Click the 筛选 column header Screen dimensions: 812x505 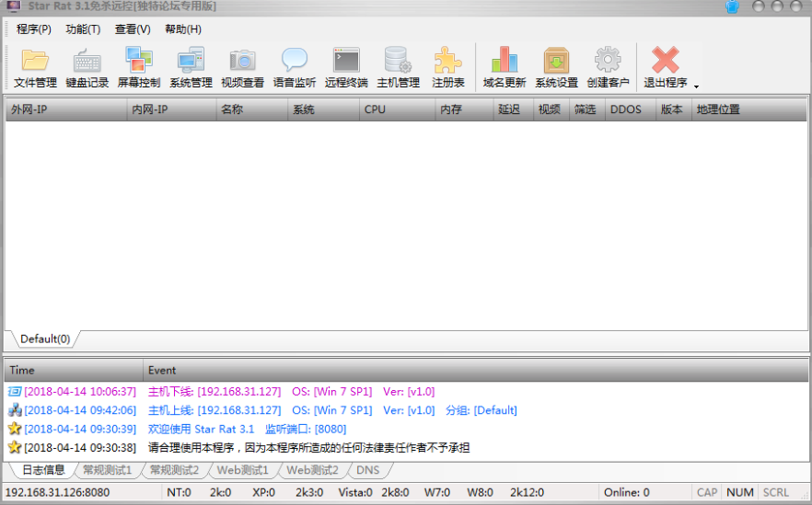[587, 109]
